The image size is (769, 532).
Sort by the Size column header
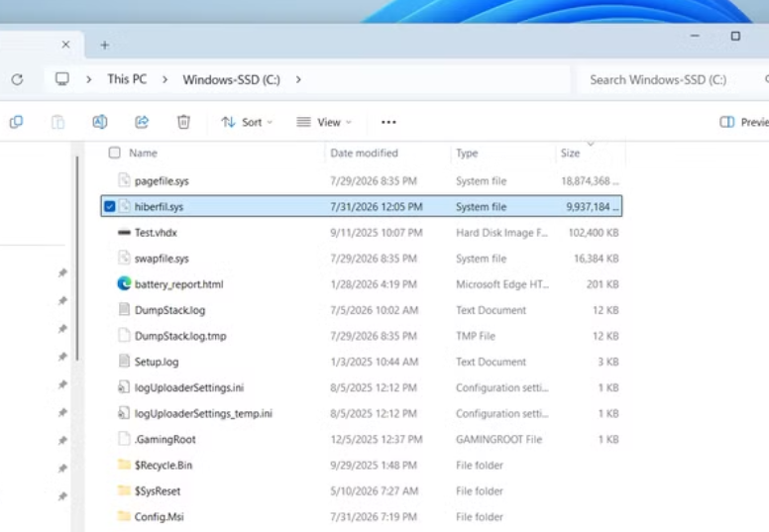click(x=571, y=153)
